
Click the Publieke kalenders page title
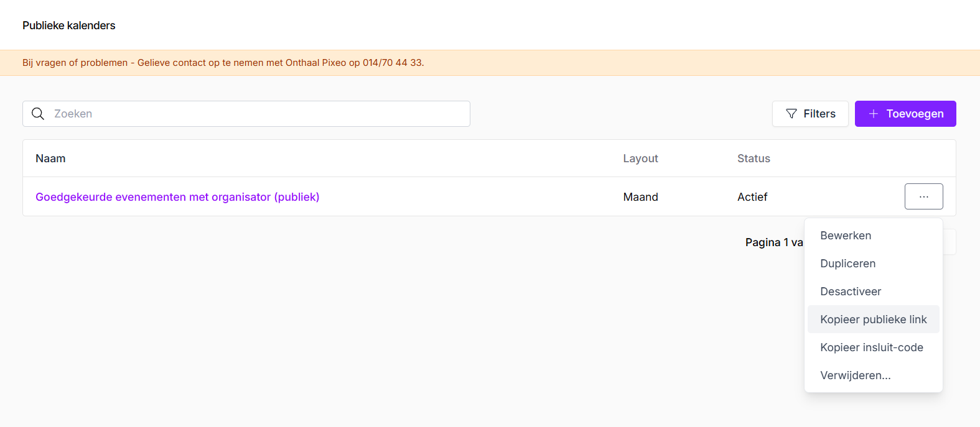point(69,25)
